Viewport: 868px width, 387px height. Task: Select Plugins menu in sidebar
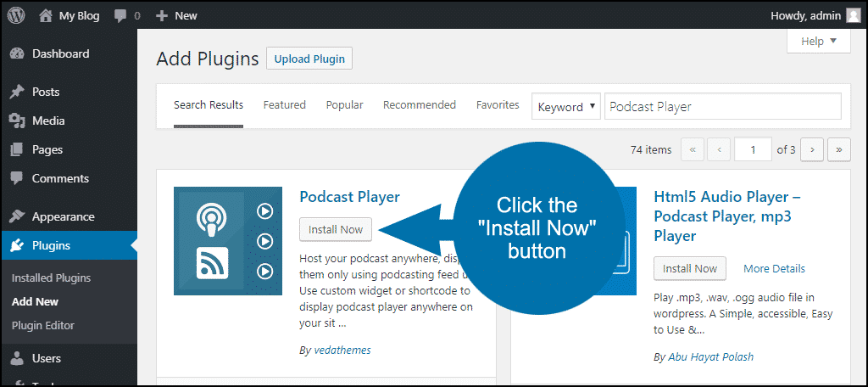click(x=69, y=245)
